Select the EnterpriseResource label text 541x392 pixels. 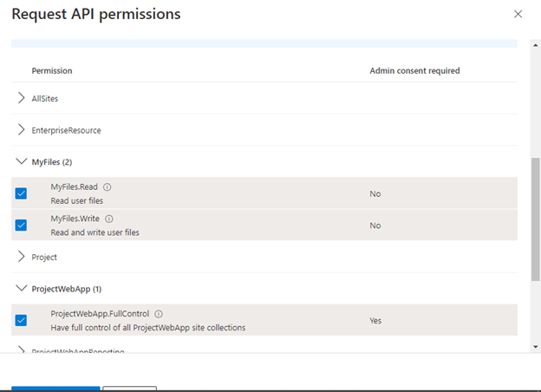coord(66,130)
